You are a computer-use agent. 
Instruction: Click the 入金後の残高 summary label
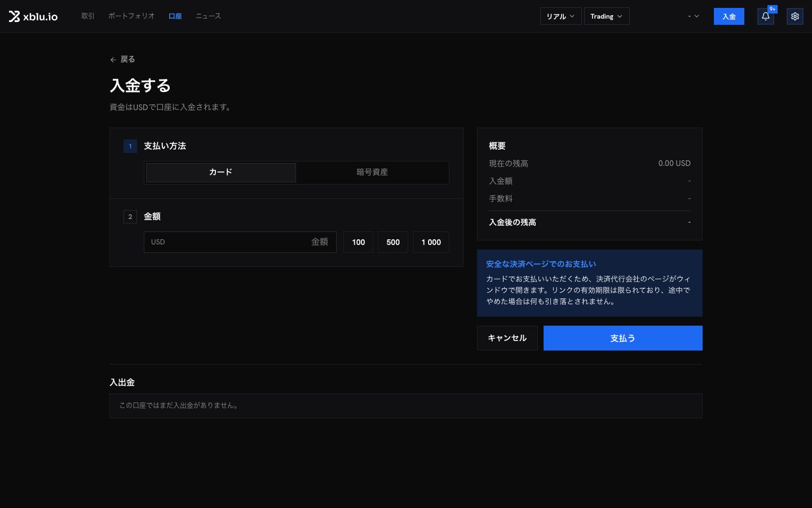[513, 222]
